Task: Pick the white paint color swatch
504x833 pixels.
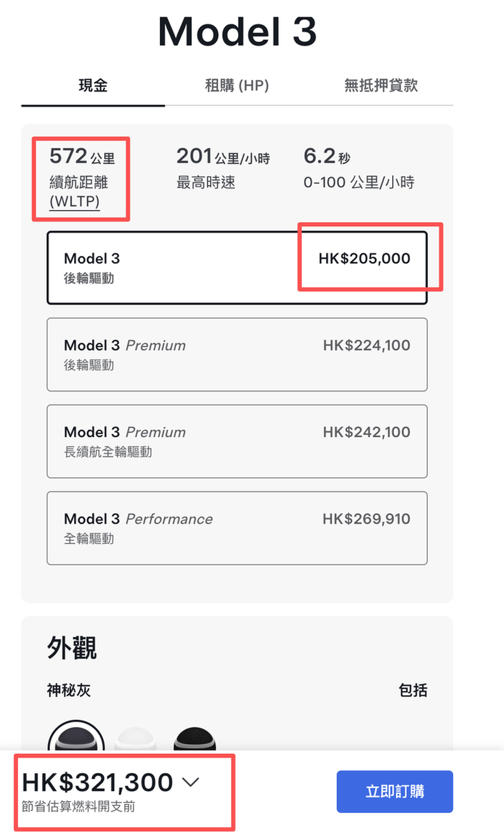Action: (x=136, y=739)
